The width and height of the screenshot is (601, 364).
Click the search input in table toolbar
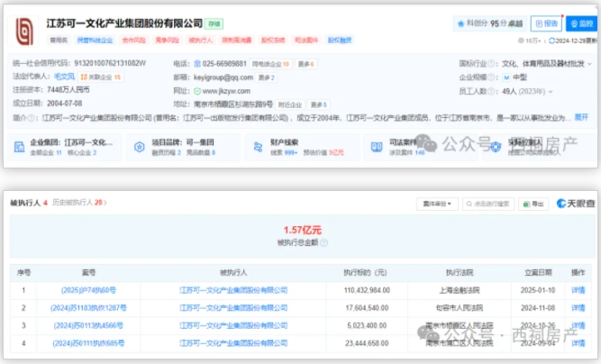pos(492,205)
